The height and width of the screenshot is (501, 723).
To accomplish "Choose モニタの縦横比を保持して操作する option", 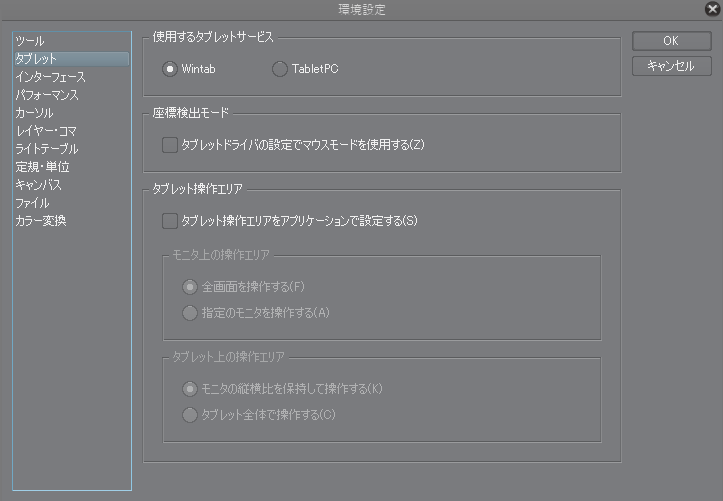I will tap(190, 389).
